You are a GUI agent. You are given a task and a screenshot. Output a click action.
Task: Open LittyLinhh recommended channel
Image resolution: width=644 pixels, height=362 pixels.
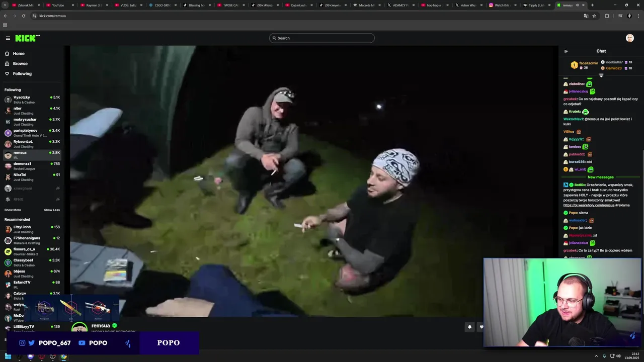click(32, 229)
